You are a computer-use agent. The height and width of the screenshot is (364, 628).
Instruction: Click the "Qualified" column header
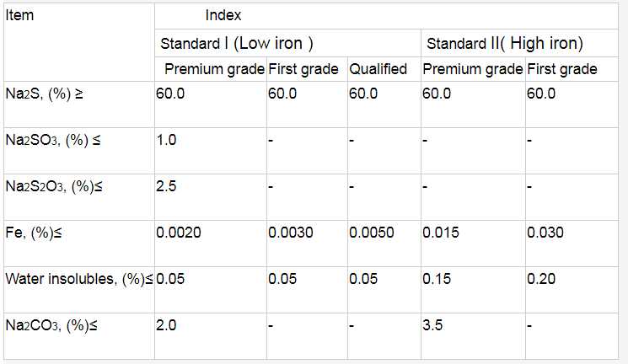(378, 69)
